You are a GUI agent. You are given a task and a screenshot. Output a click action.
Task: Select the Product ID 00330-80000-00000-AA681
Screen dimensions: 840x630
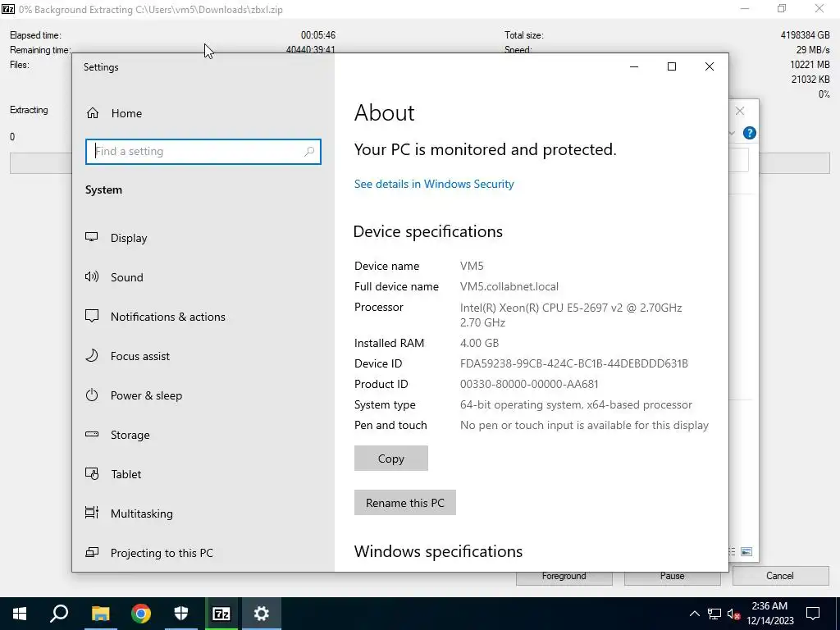[529, 384]
